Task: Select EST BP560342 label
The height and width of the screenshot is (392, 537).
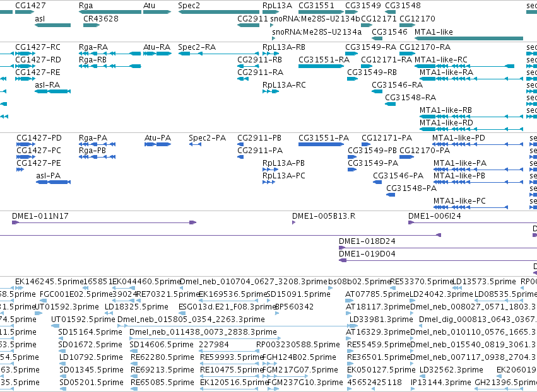Action: coord(294,307)
